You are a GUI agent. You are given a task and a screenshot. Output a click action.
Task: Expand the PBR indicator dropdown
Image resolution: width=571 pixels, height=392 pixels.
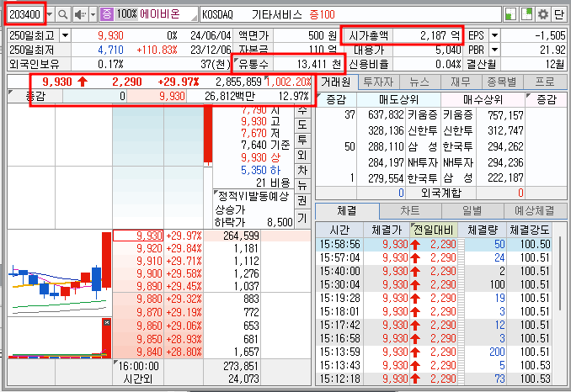click(x=494, y=50)
